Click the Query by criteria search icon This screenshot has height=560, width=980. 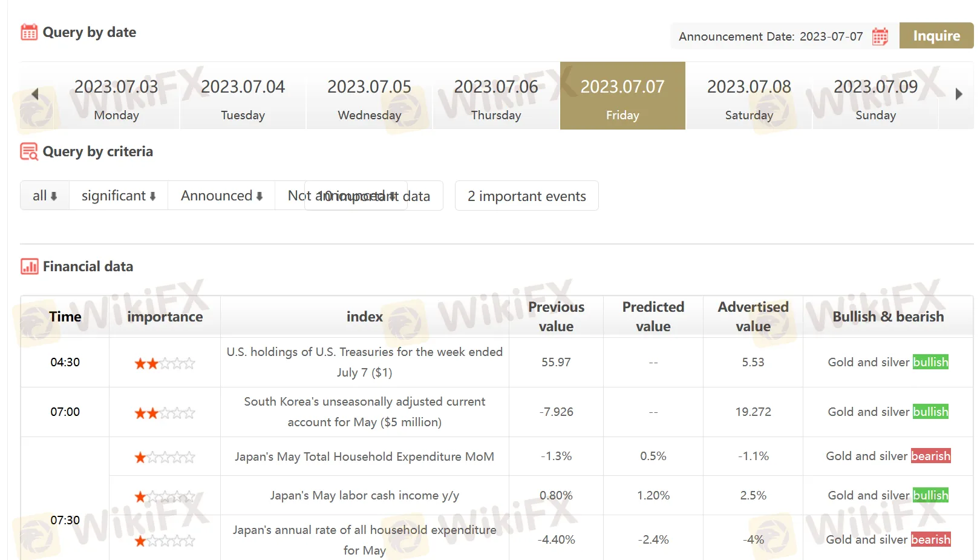click(29, 151)
